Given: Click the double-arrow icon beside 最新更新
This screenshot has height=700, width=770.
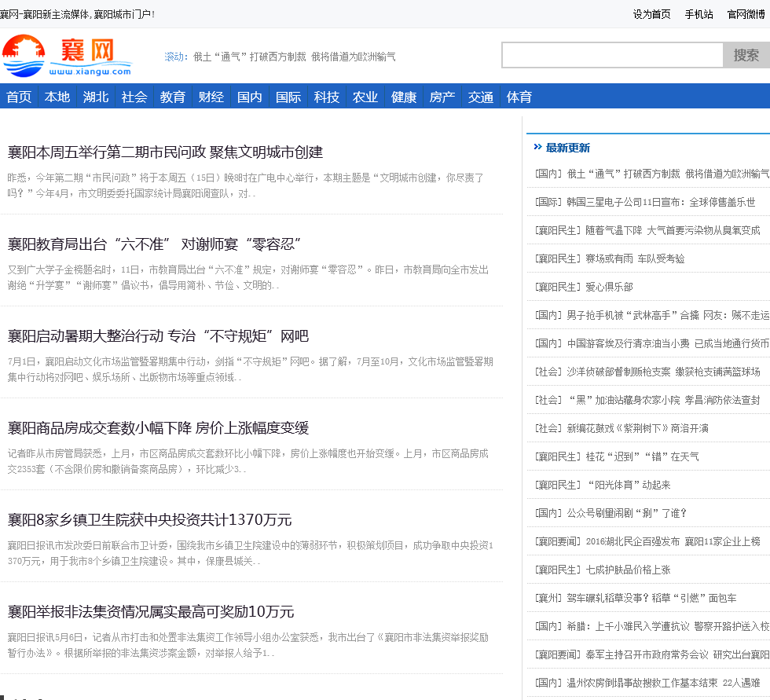Looking at the screenshot, I should (537, 147).
